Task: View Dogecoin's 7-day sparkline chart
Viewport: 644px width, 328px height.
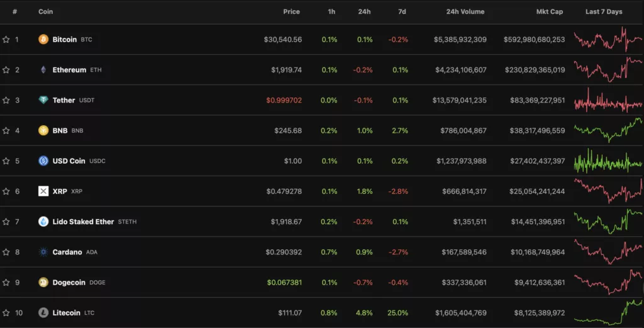Action: (608, 283)
